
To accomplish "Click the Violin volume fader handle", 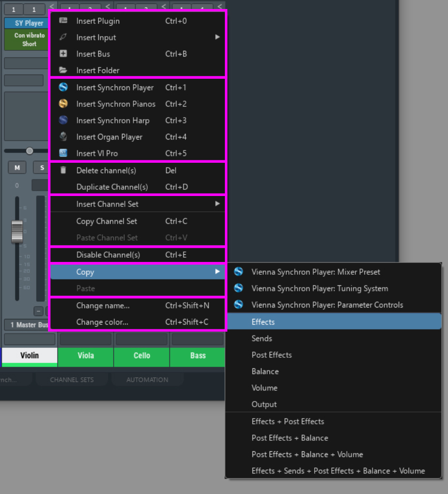I will 17,231.
